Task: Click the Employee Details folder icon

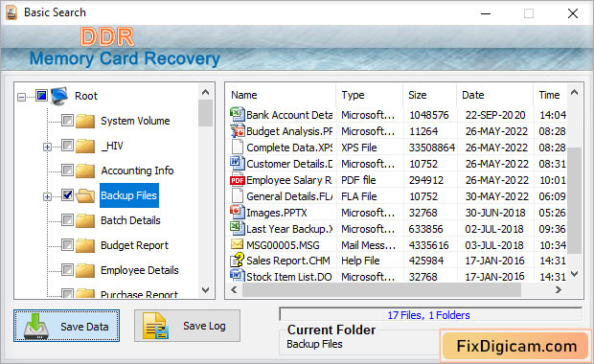Action: [85, 271]
